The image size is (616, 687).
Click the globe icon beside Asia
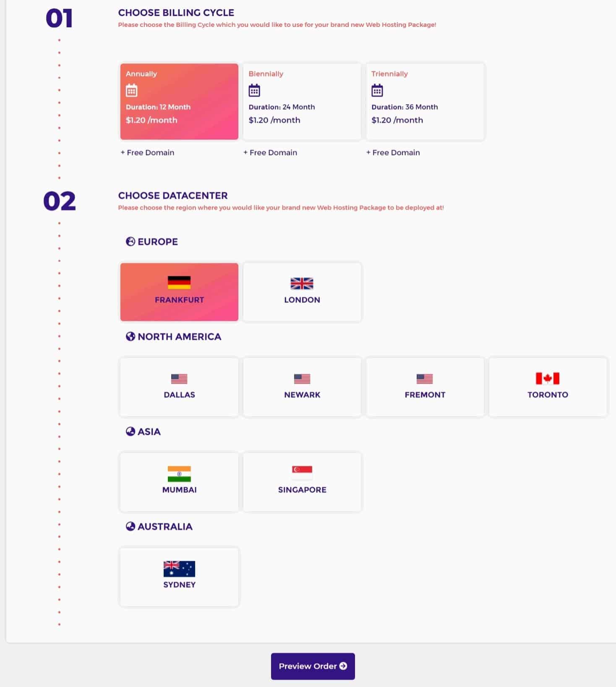click(x=131, y=431)
